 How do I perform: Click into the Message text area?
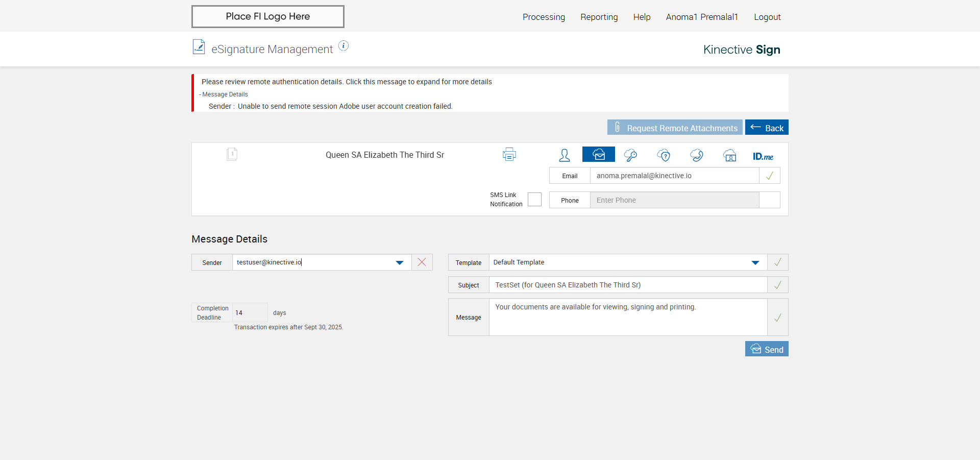pyautogui.click(x=628, y=317)
